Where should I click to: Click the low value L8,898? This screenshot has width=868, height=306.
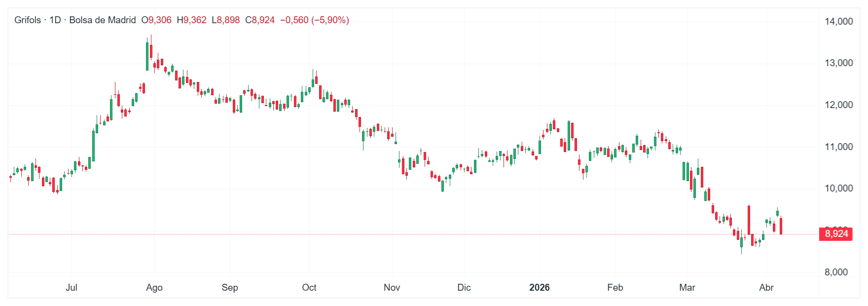pos(225,20)
